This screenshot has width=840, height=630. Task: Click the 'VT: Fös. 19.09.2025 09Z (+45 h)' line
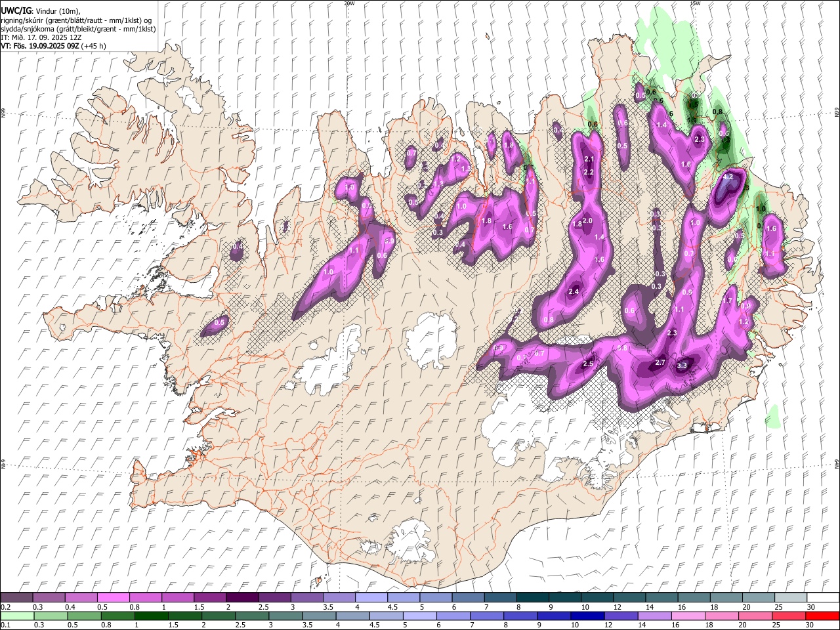click(53, 46)
